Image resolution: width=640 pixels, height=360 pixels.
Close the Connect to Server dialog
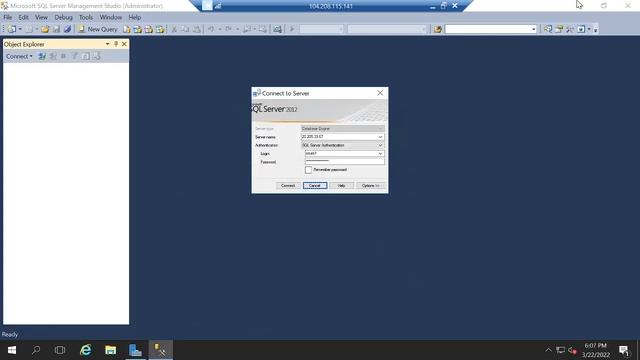click(x=380, y=93)
